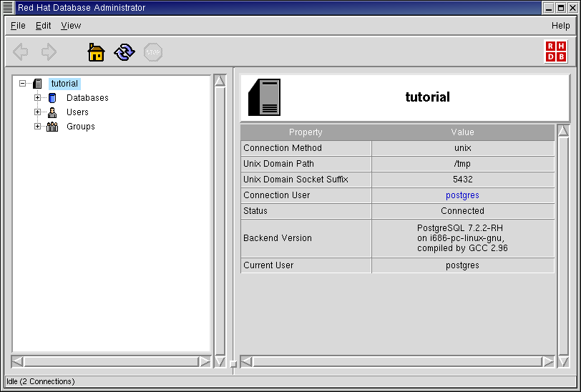Image resolution: width=581 pixels, height=392 pixels.
Task: Expand the Groups tree node
Action: point(37,127)
